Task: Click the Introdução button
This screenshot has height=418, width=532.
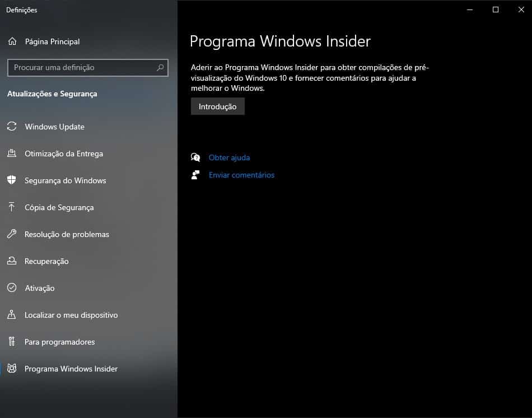Action: 217,106
